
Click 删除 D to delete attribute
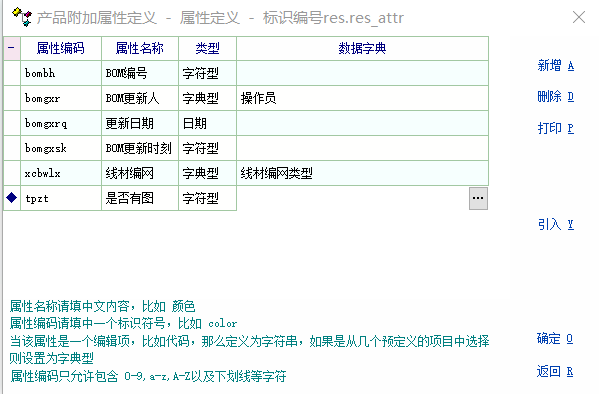pos(556,96)
